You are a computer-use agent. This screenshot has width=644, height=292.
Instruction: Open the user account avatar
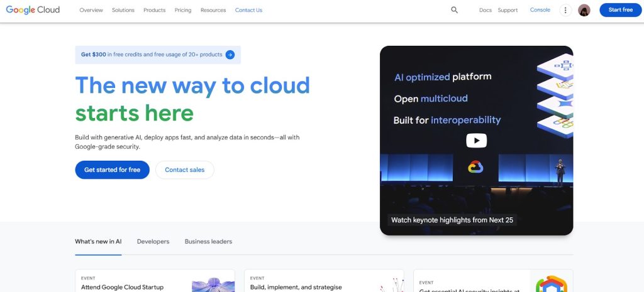coord(584,10)
